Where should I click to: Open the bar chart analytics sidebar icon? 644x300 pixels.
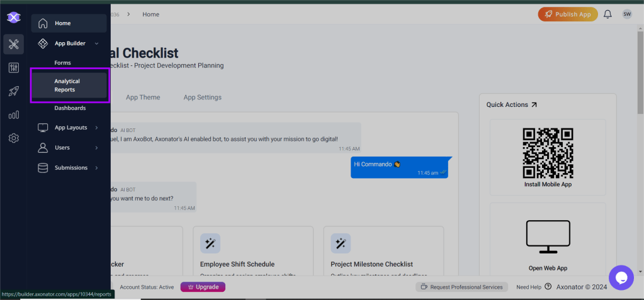click(13, 115)
